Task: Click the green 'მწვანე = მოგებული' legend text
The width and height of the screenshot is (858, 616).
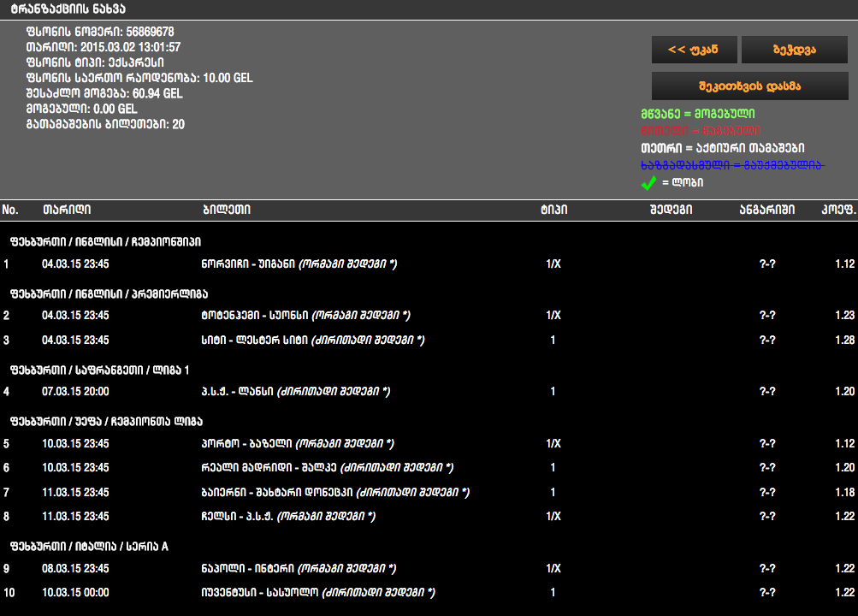Action: pos(698,114)
